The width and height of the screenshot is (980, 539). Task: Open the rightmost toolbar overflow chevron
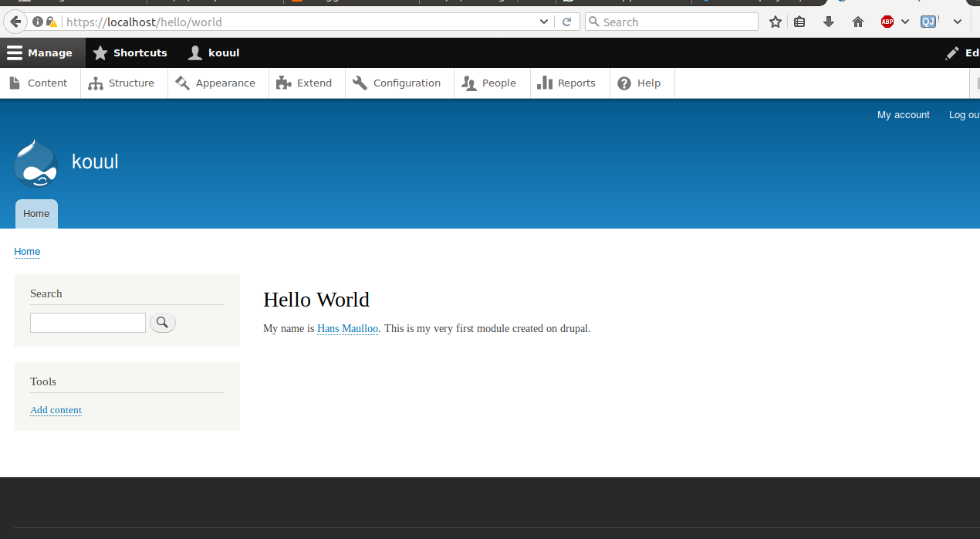[957, 22]
